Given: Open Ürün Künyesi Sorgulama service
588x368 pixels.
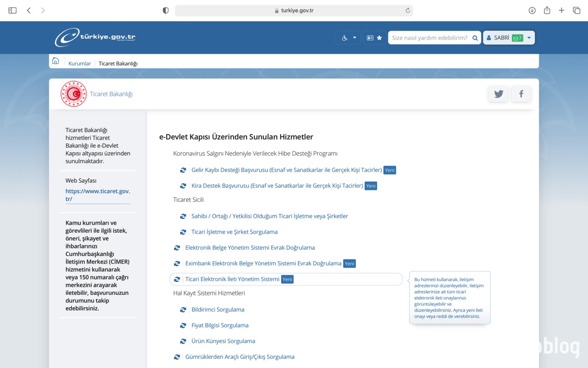Looking at the screenshot, I should [x=223, y=341].
